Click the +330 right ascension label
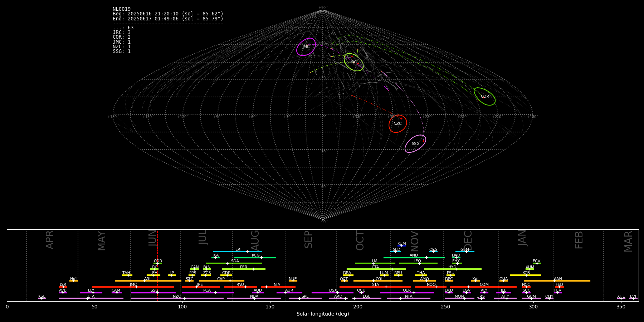This screenshot has width=644, height=322. 357,117
